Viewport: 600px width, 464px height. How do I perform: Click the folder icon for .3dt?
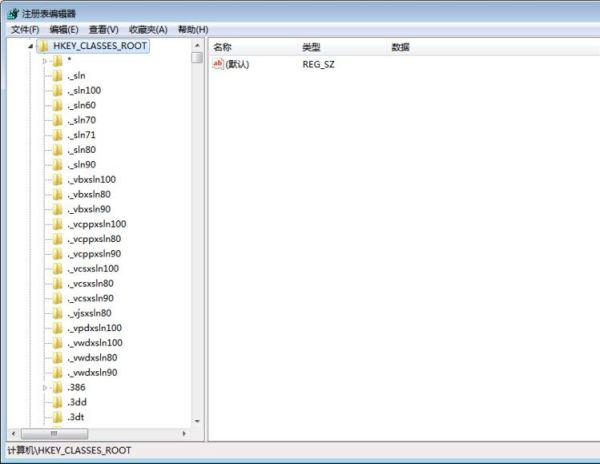(58, 417)
